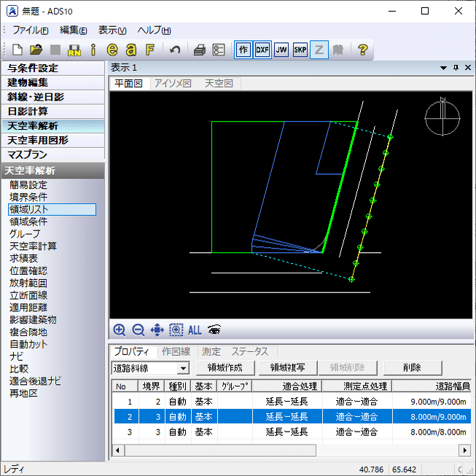Click the pan move arrows icon

coord(157,329)
